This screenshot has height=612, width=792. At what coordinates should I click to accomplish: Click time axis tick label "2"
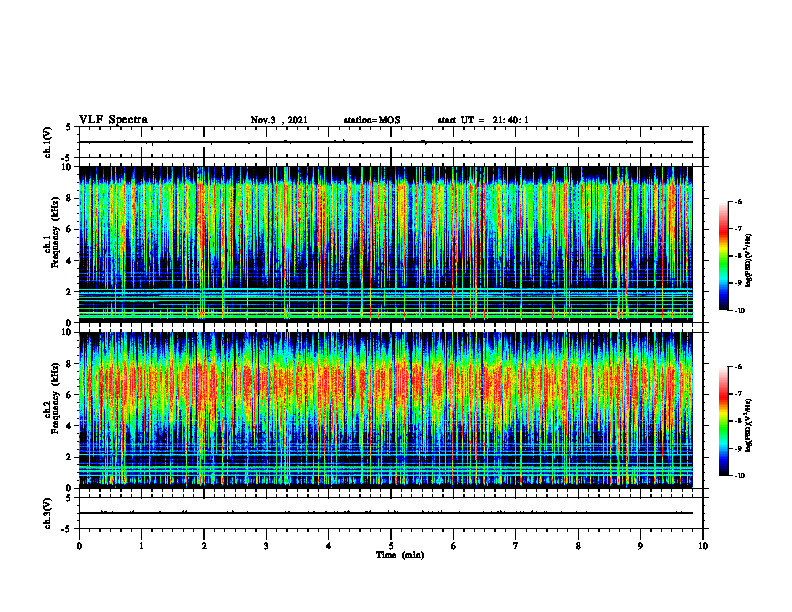pos(204,546)
